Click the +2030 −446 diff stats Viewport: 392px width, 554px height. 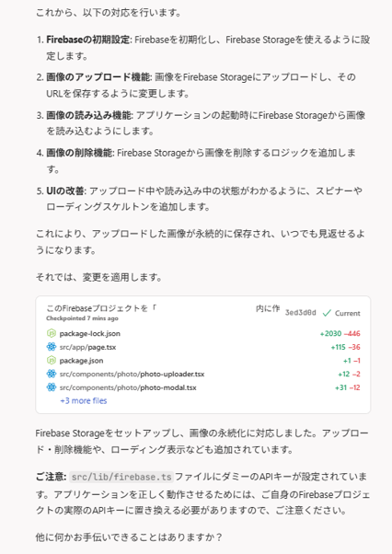340,333
